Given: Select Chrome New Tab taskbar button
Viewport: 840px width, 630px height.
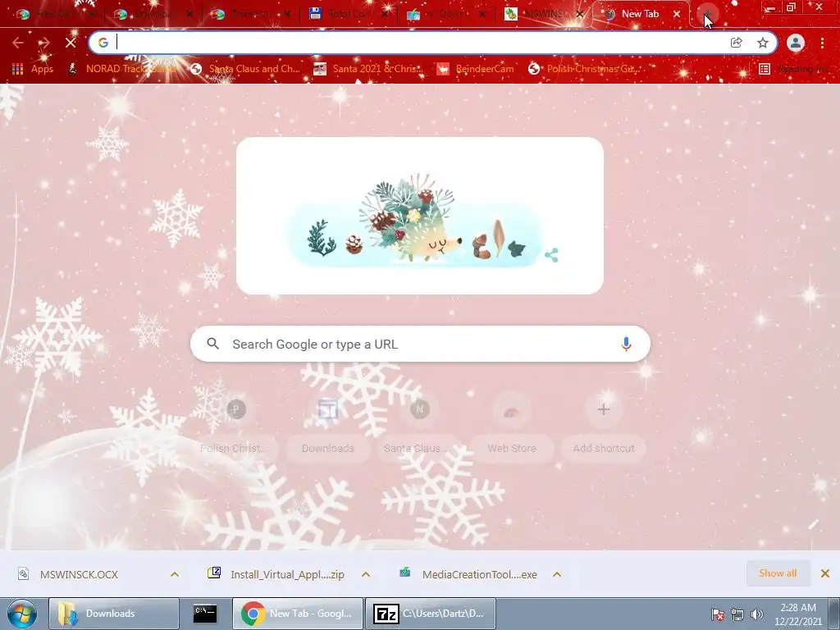Looking at the screenshot, I should pyautogui.click(x=298, y=614).
